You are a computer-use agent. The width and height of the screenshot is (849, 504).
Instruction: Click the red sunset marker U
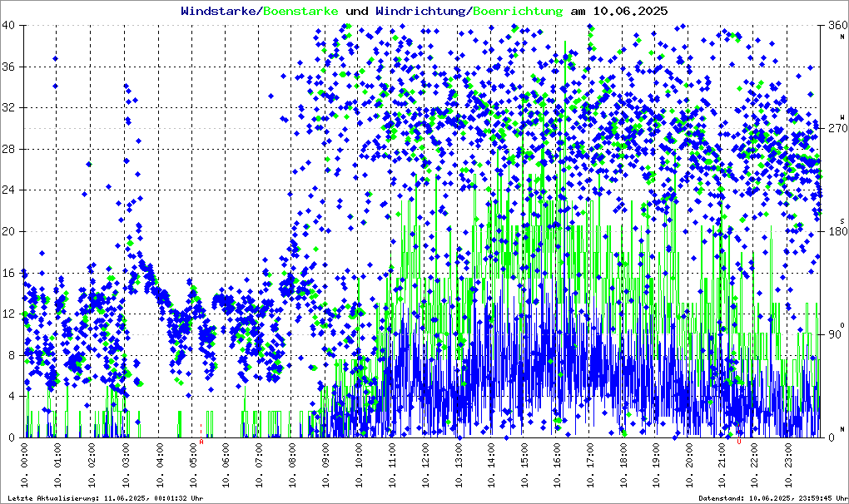(738, 442)
